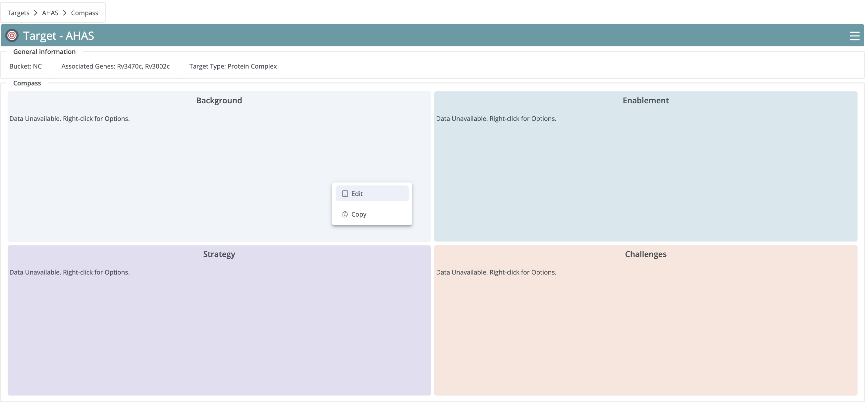Click the Target - AHAS title
This screenshot has height=408, width=868.
58,36
